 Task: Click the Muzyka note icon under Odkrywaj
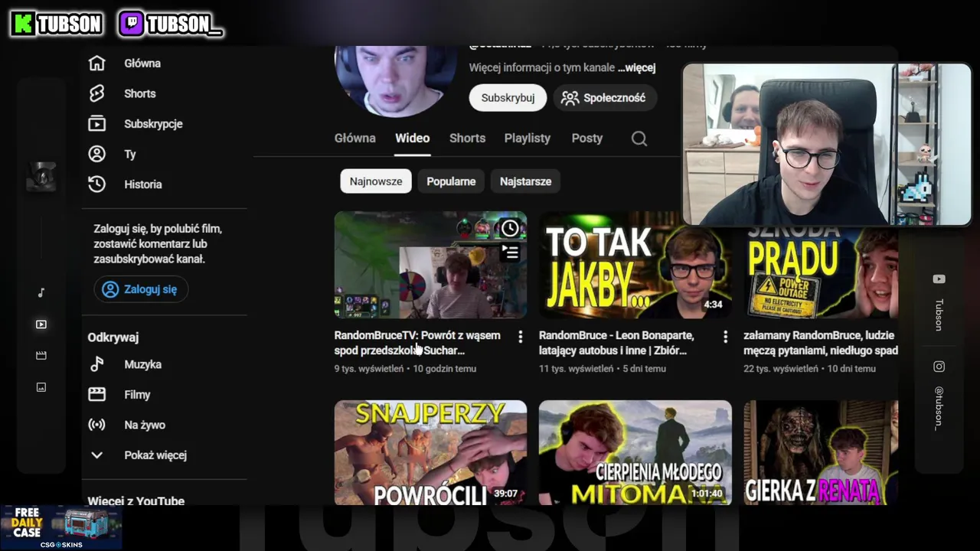click(96, 364)
